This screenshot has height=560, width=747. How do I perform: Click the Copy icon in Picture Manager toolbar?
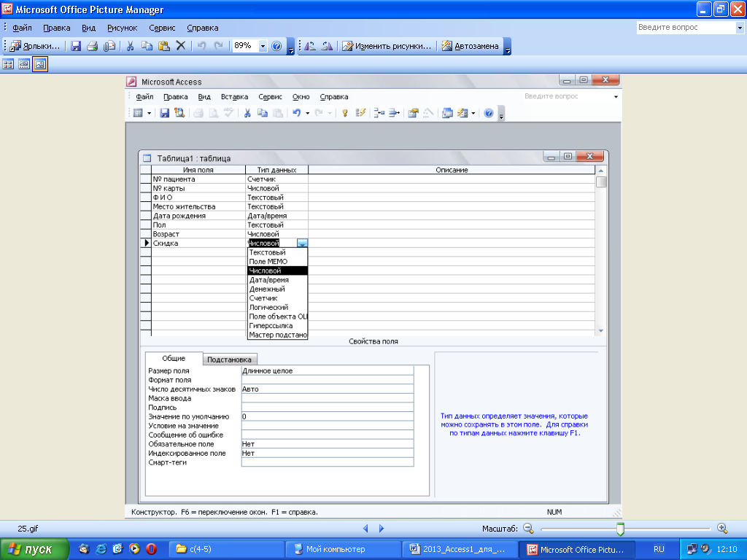pos(147,46)
